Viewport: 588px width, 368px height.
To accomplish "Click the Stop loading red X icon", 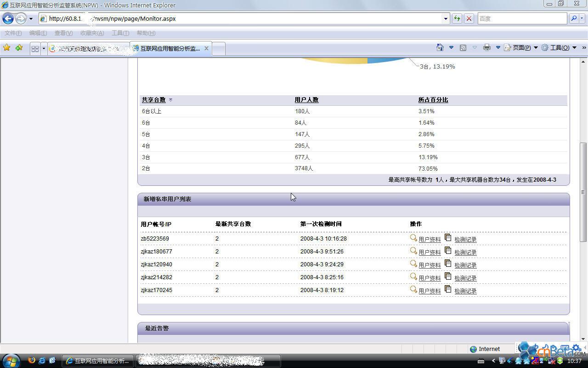I will click(469, 18).
